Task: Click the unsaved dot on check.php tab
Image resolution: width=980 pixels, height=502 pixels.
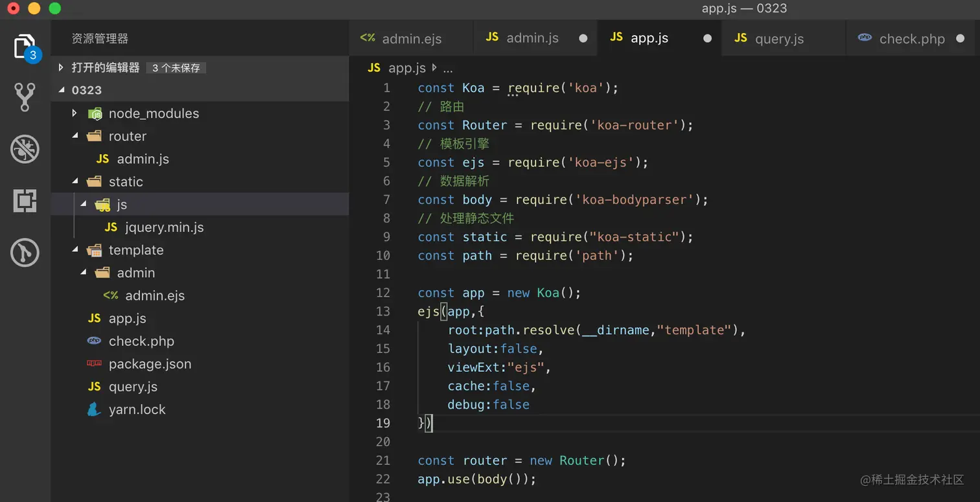Action: click(x=959, y=38)
